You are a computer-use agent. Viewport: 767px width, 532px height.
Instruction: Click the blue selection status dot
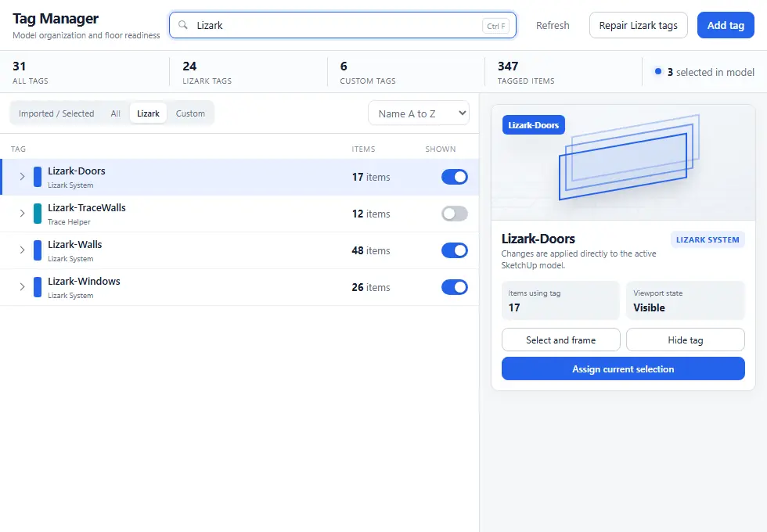click(x=658, y=71)
